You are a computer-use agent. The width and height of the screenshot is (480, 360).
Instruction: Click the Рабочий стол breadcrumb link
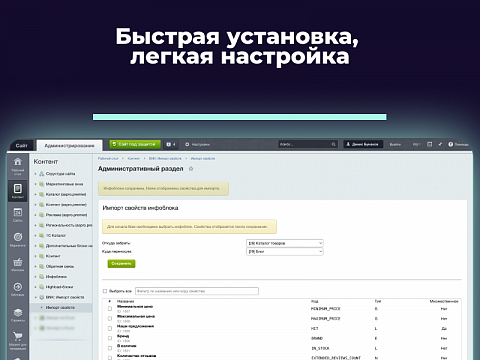(108, 159)
